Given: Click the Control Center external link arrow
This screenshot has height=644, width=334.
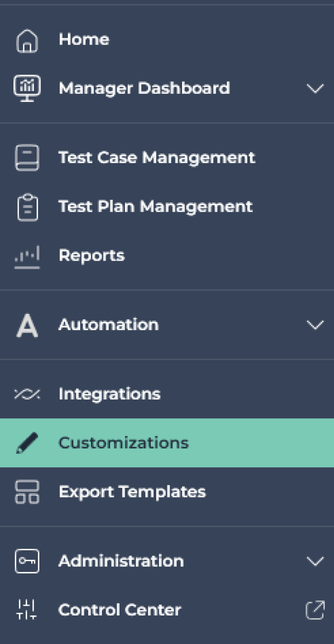Looking at the screenshot, I should tap(315, 610).
